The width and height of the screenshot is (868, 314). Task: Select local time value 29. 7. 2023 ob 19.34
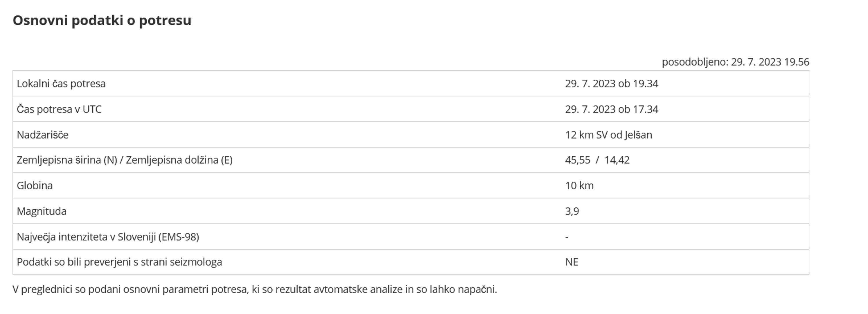(611, 84)
